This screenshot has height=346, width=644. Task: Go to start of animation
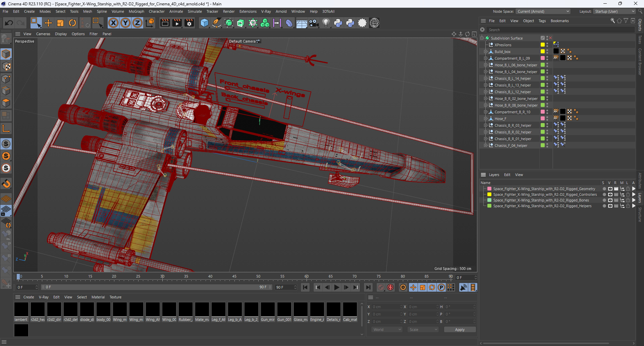tap(305, 287)
